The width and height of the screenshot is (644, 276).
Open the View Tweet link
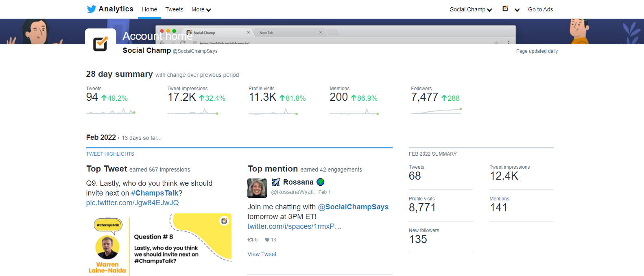[262, 254]
